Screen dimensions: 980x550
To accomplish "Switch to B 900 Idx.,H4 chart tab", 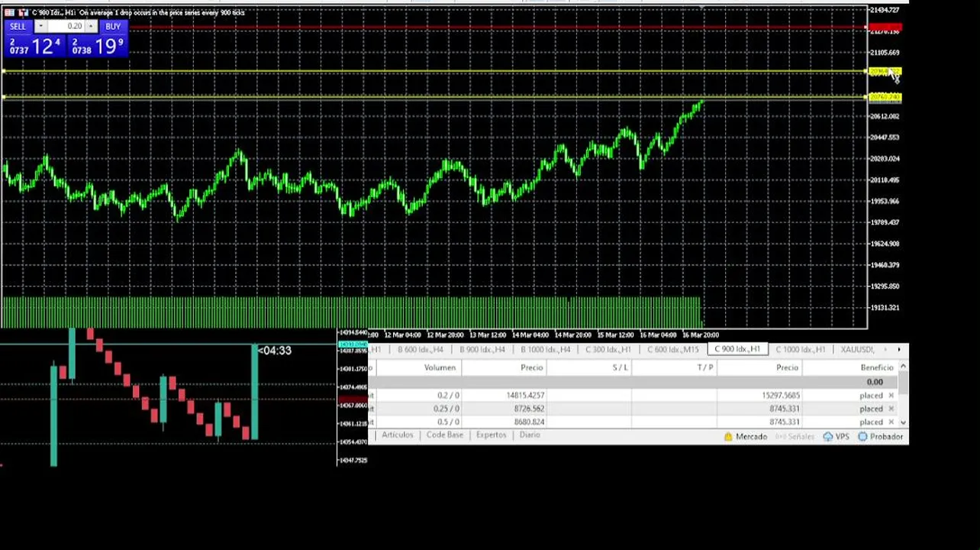I will click(482, 350).
